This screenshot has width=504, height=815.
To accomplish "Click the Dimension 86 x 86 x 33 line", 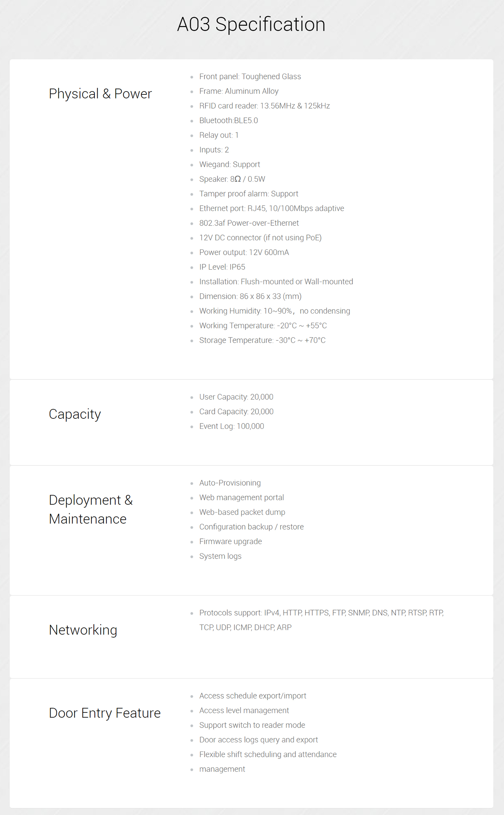I will (x=250, y=296).
